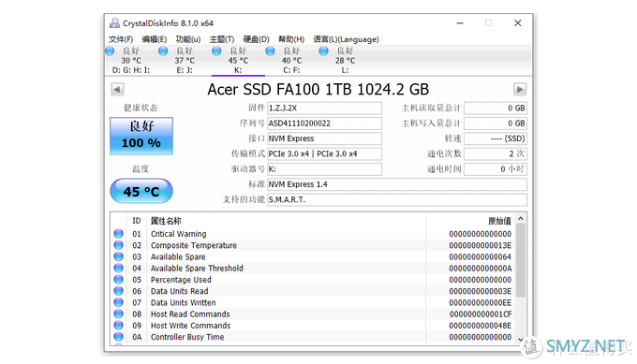The height and width of the screenshot is (364, 637).
Task: Select disk K: at 45 °C
Action: click(238, 61)
